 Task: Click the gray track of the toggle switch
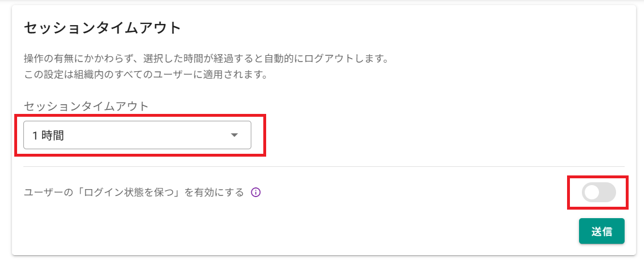tap(608, 193)
